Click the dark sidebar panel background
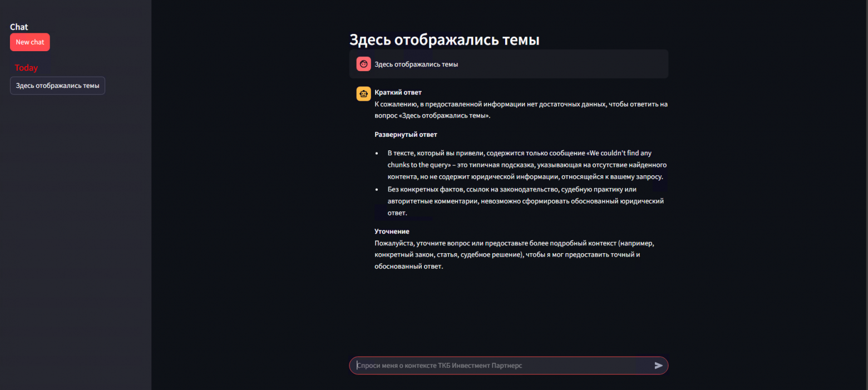Image resolution: width=868 pixels, height=390 pixels. 75,223
